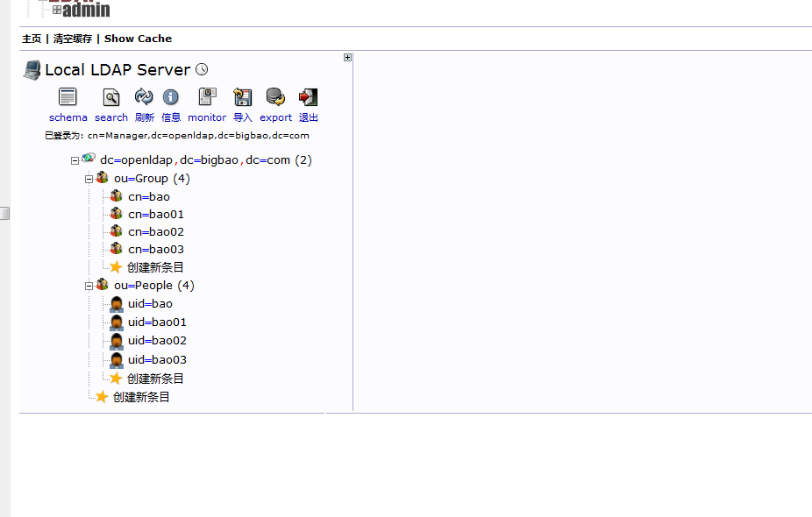
Task: Click the handle on the window's left edge
Action: 4,213
